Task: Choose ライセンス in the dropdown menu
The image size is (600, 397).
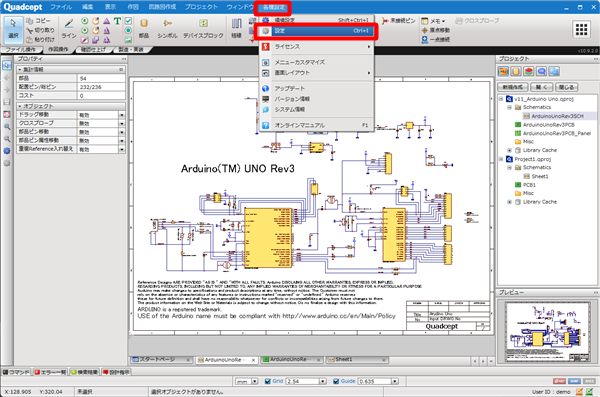Action: 316,47
